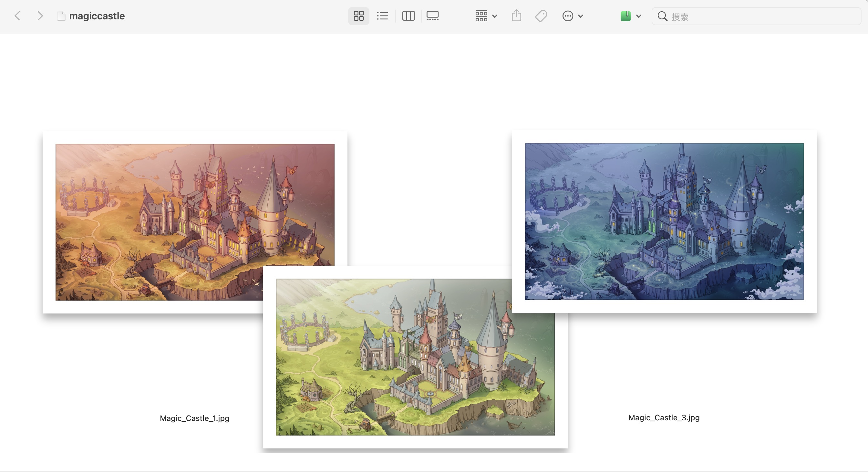
Task: Click the magiccastle folder proxy icon
Action: [x=61, y=16]
